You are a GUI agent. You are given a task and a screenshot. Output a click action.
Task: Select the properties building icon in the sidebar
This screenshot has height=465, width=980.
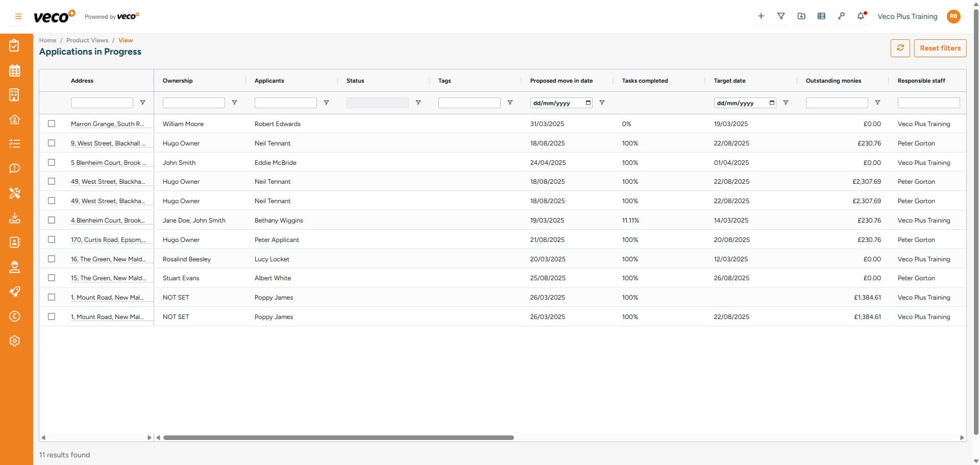point(15,95)
